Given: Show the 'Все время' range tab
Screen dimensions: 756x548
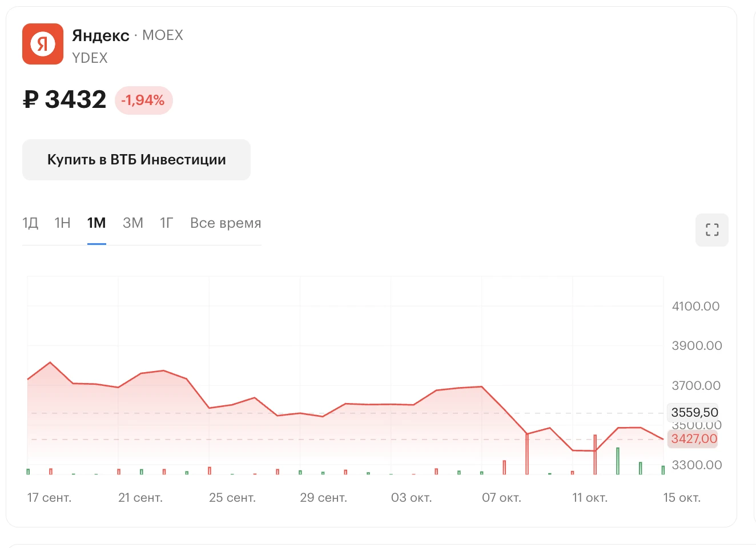Looking at the screenshot, I should [226, 223].
